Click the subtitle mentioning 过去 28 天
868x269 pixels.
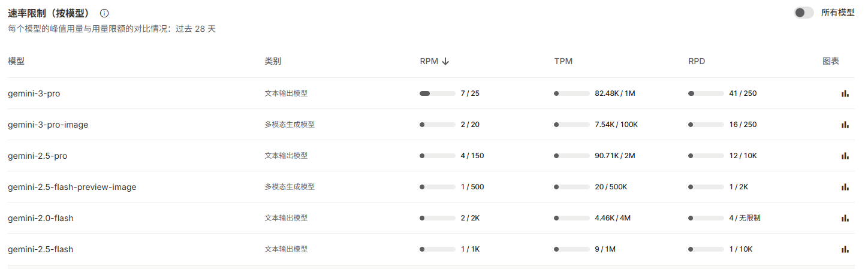coord(111,29)
